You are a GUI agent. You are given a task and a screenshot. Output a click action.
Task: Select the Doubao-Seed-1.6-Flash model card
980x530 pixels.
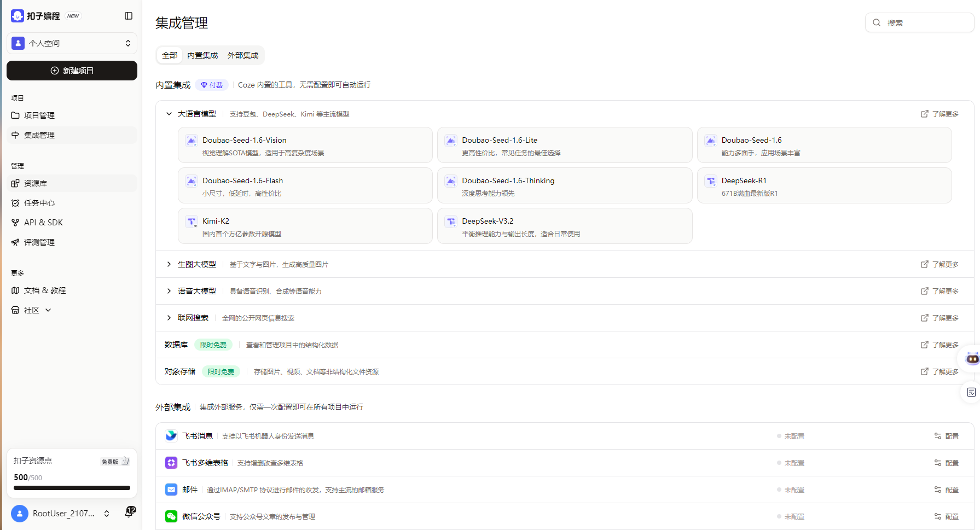pos(305,185)
